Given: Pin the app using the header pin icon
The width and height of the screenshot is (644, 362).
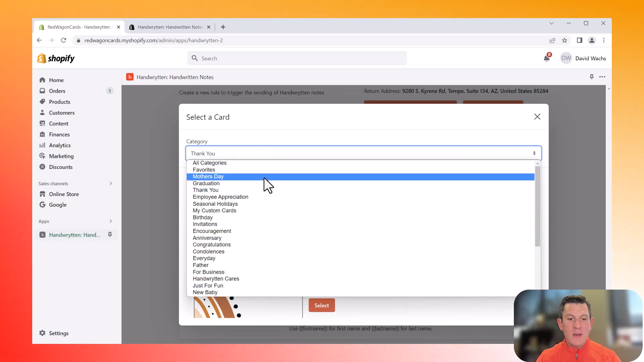Looking at the screenshot, I should [592, 77].
